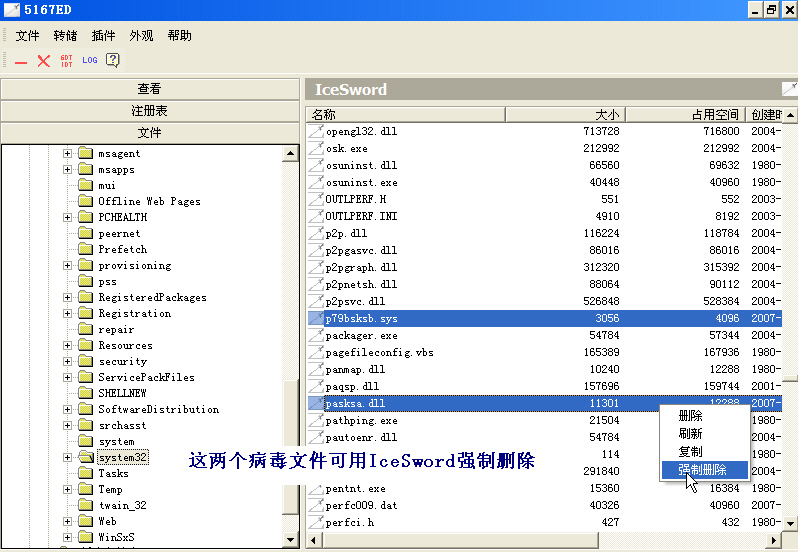Click the file icon of pathping.exe
The height and width of the screenshot is (552, 798).
[x=316, y=420]
